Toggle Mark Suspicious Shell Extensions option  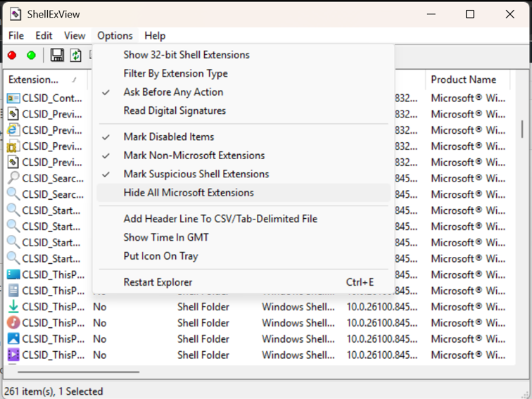coord(243,174)
